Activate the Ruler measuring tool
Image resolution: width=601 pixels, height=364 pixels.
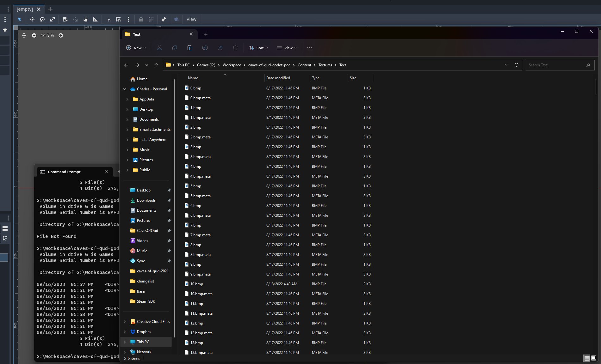click(x=95, y=19)
